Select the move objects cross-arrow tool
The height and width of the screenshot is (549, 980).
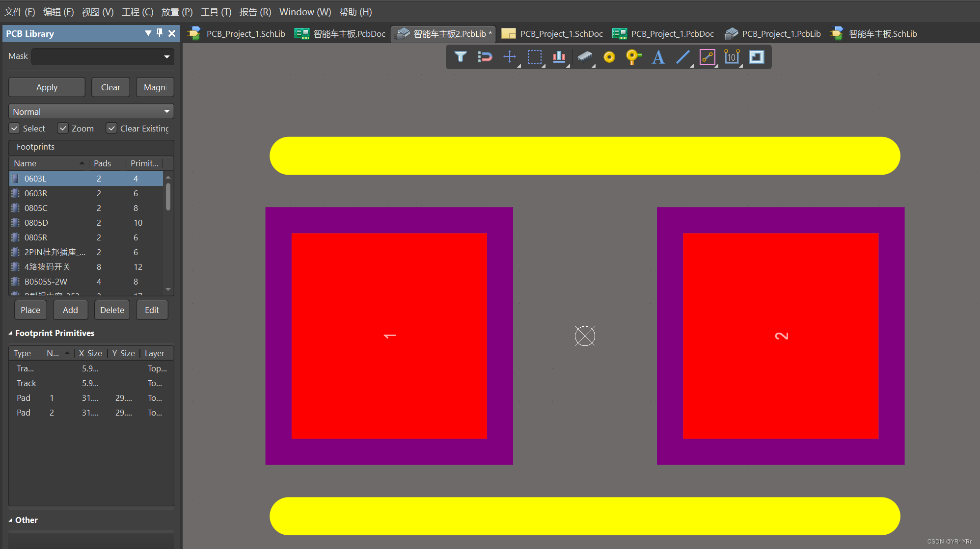tap(510, 57)
